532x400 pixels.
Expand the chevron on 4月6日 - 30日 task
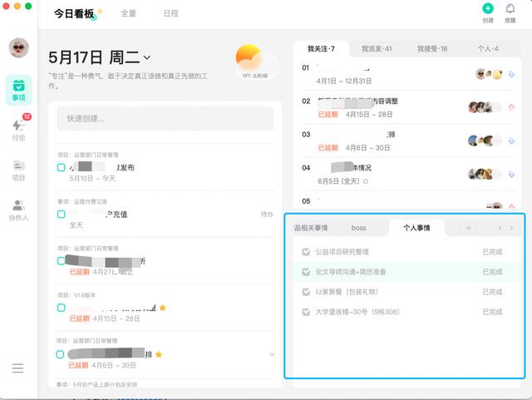[272, 354]
